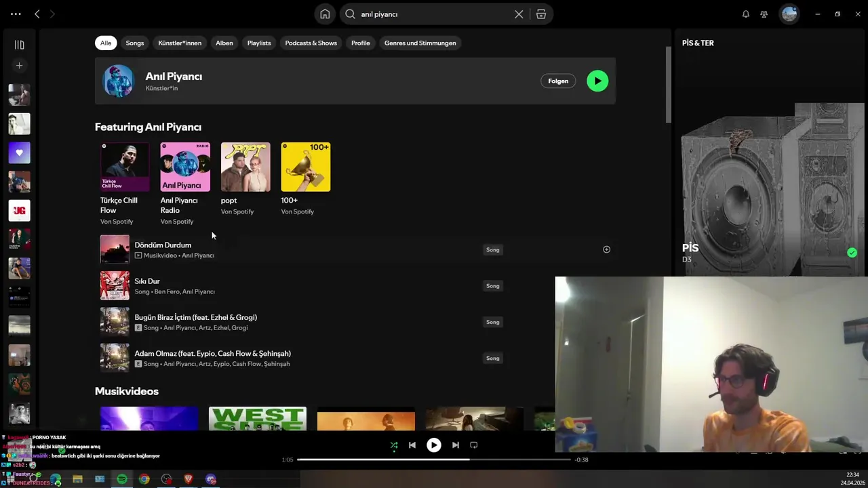Click the main results vertical scrollbar
868x488 pixels.
(x=668, y=85)
